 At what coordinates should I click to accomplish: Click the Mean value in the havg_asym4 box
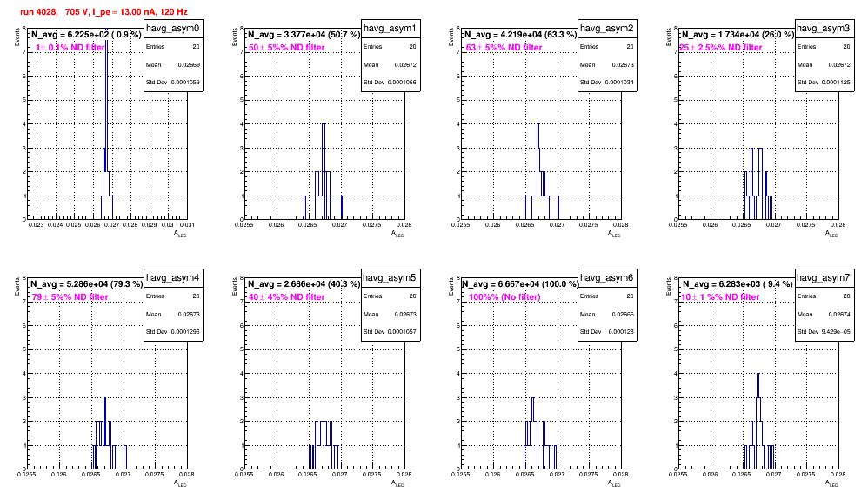(x=189, y=314)
